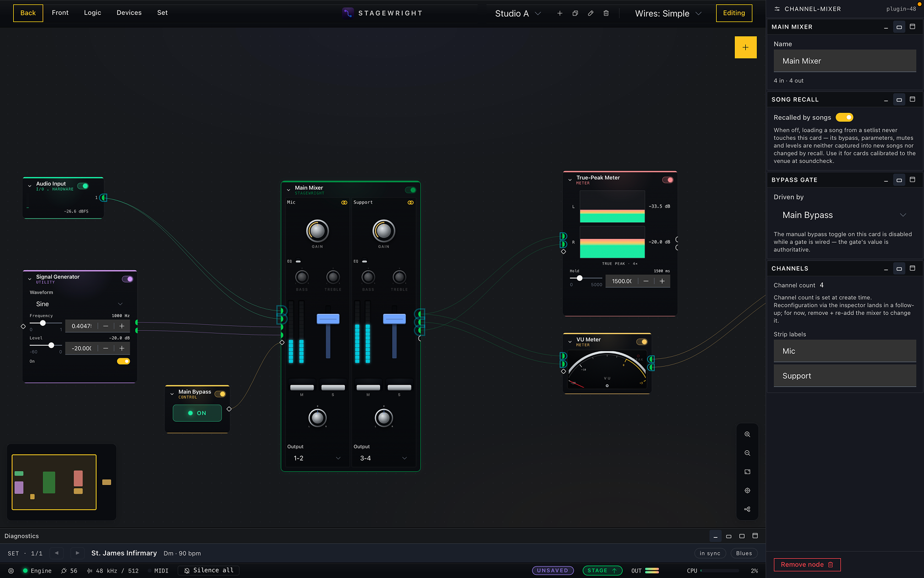
Task: Toggle Signal Generator On switch
Action: coord(123,361)
